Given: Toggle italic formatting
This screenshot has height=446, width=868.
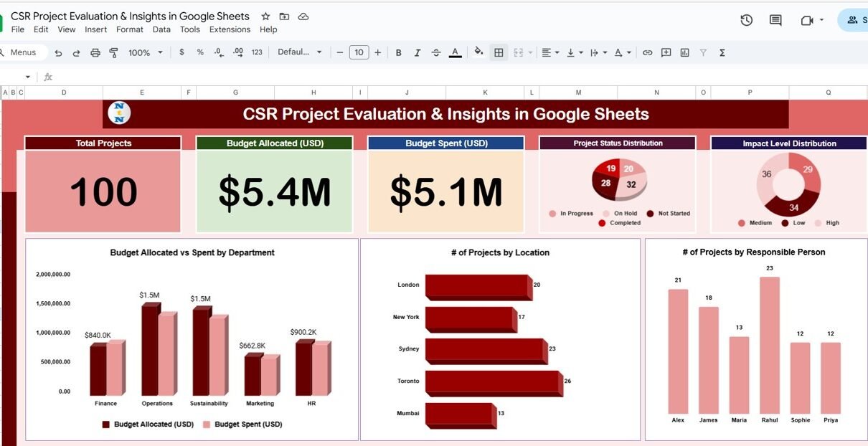Looking at the screenshot, I should (x=417, y=52).
